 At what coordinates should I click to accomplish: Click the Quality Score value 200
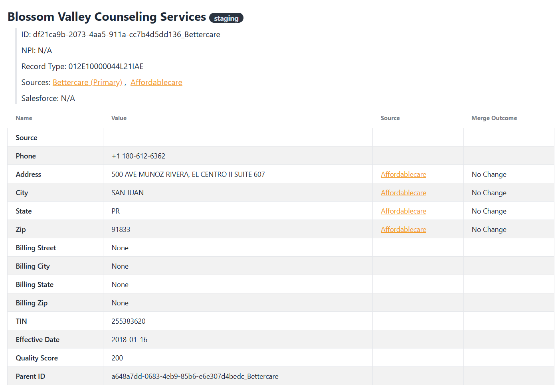(117, 358)
